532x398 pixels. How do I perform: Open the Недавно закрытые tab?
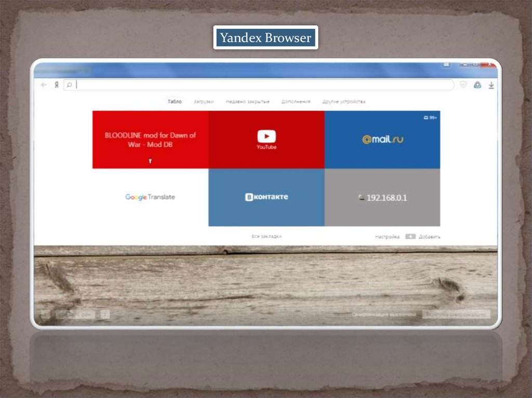(x=248, y=101)
